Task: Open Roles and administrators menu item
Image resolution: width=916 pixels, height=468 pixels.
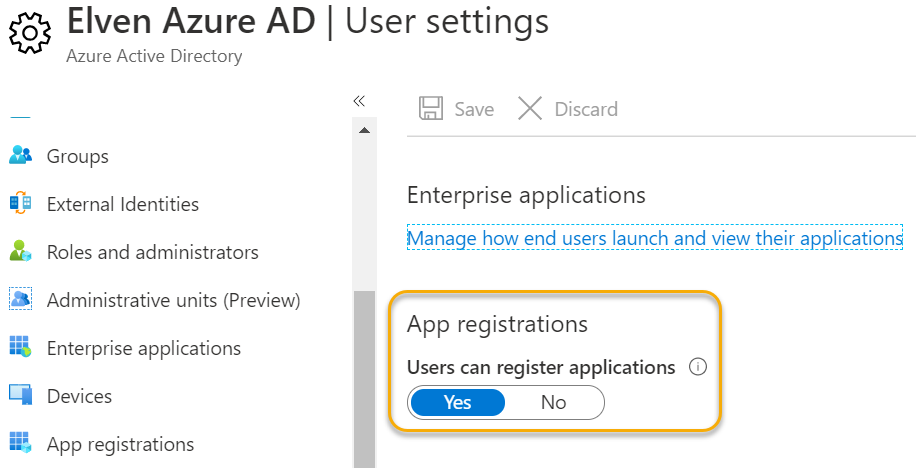Action: point(152,252)
